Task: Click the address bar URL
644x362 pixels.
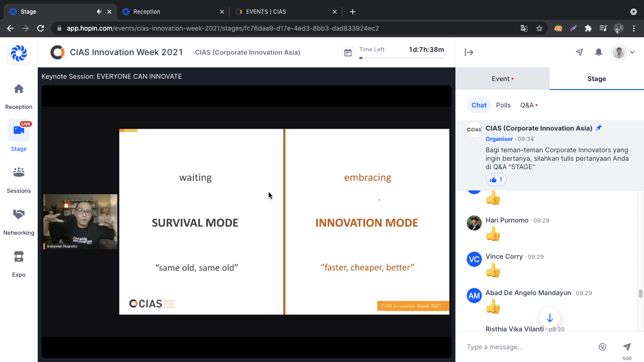Action: [x=223, y=28]
